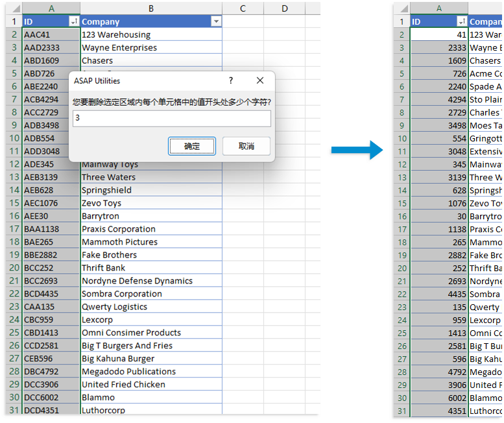Image resolution: width=504 pixels, height=423 pixels.
Task: Select column D header
Action: tap(285, 8)
